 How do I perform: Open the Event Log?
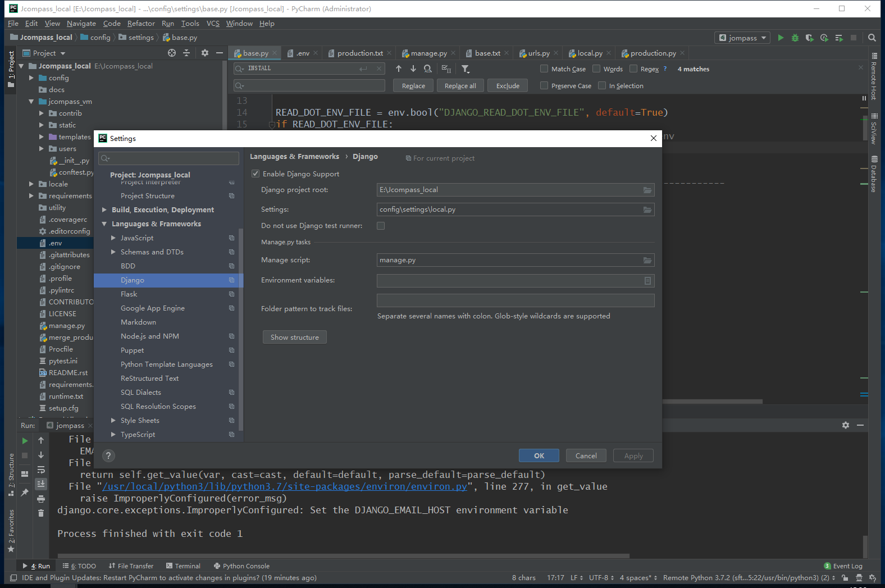pyautogui.click(x=843, y=566)
